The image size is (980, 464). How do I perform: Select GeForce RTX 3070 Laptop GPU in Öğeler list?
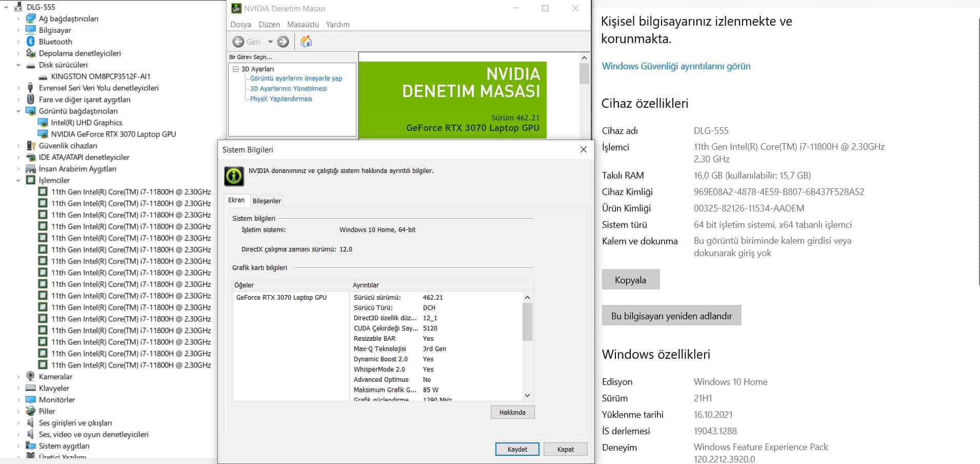tap(281, 298)
